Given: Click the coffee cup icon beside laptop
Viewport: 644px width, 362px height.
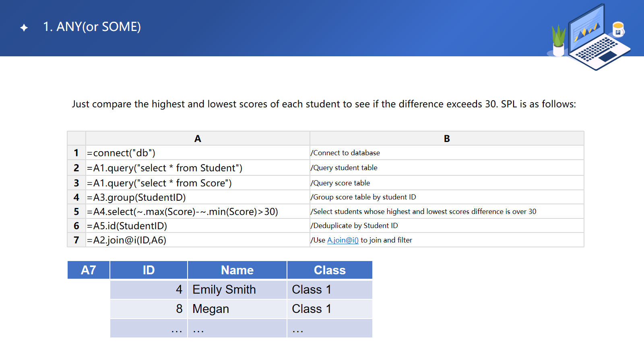Looking at the screenshot, I should (618, 29).
